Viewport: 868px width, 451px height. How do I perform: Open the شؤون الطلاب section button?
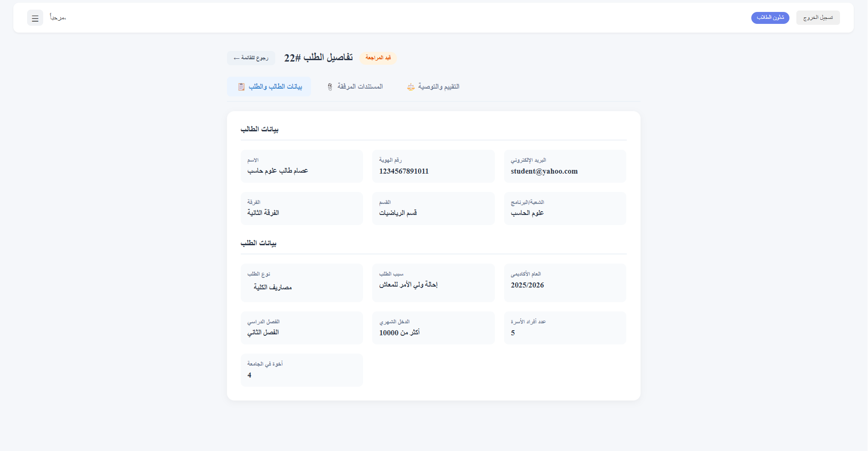point(770,17)
